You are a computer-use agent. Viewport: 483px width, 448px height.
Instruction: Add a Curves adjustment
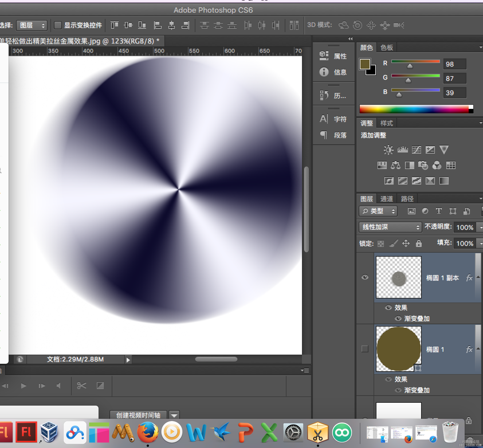click(x=416, y=150)
